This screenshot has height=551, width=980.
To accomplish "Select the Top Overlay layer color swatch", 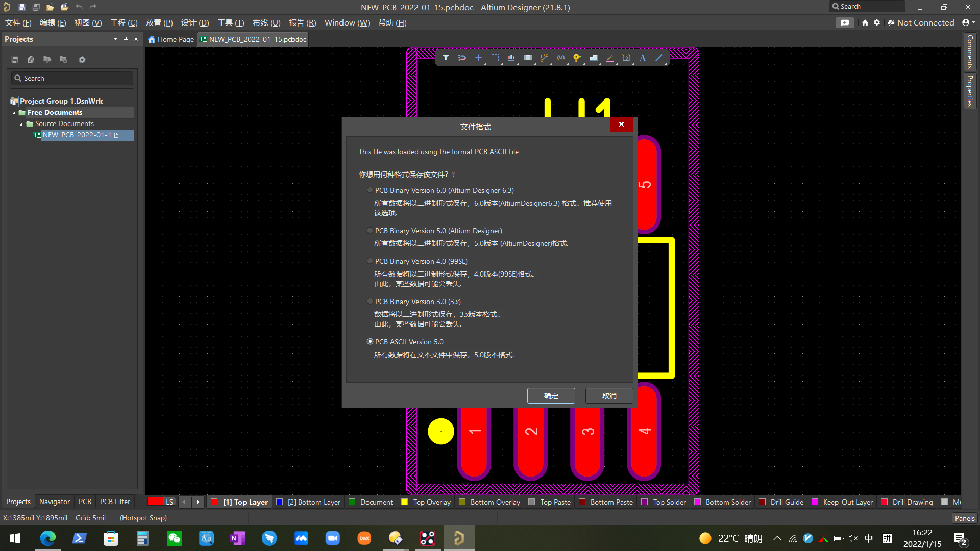I will pyautogui.click(x=404, y=502).
